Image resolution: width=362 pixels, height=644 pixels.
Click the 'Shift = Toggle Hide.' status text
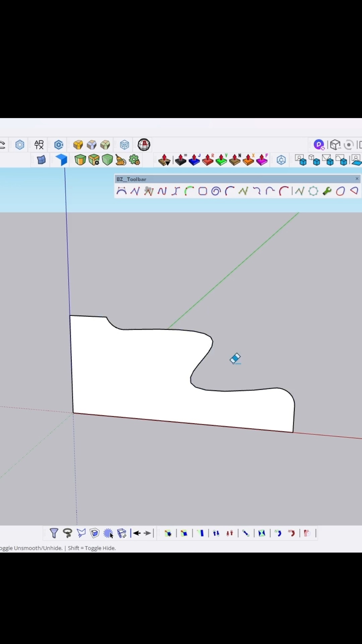[x=92, y=548]
